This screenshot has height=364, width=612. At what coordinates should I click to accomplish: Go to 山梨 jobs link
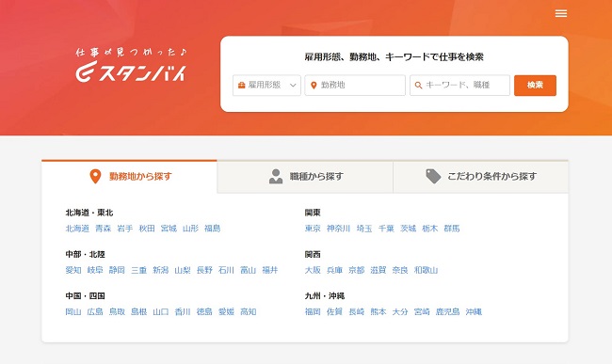click(183, 270)
